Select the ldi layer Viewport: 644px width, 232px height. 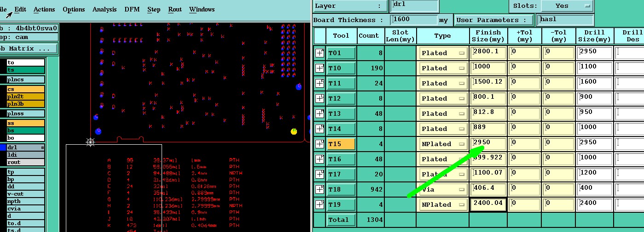pyautogui.click(x=26, y=155)
